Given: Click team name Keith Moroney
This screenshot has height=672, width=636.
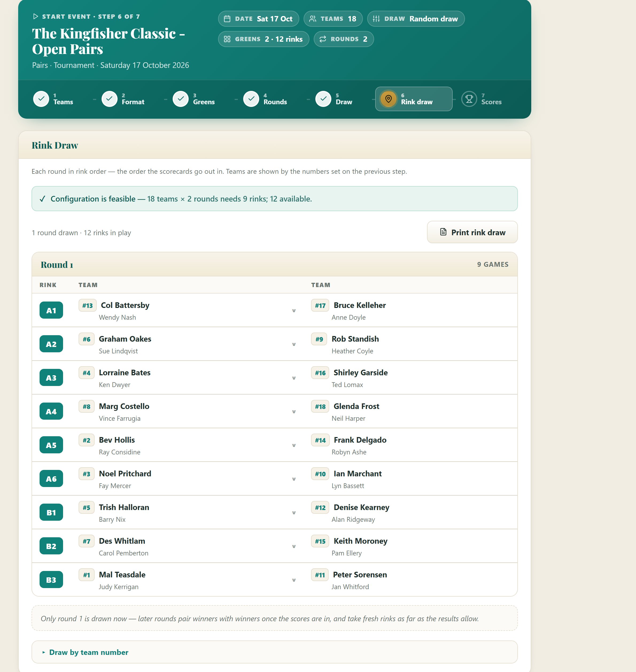Looking at the screenshot, I should [361, 541].
